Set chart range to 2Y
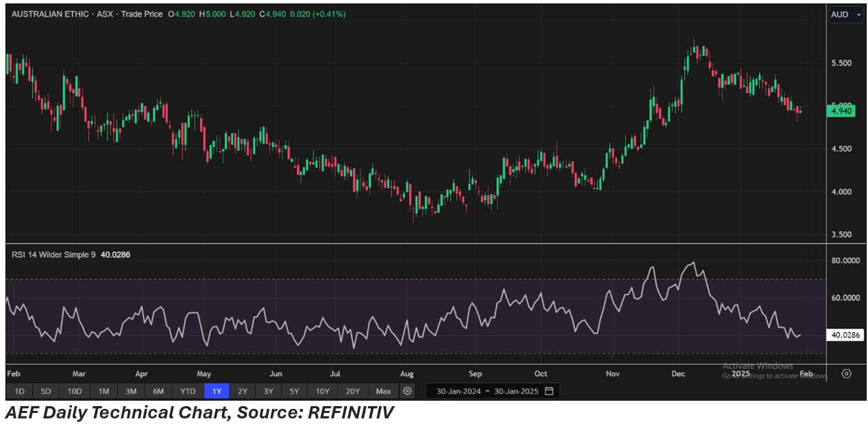 coord(242,391)
